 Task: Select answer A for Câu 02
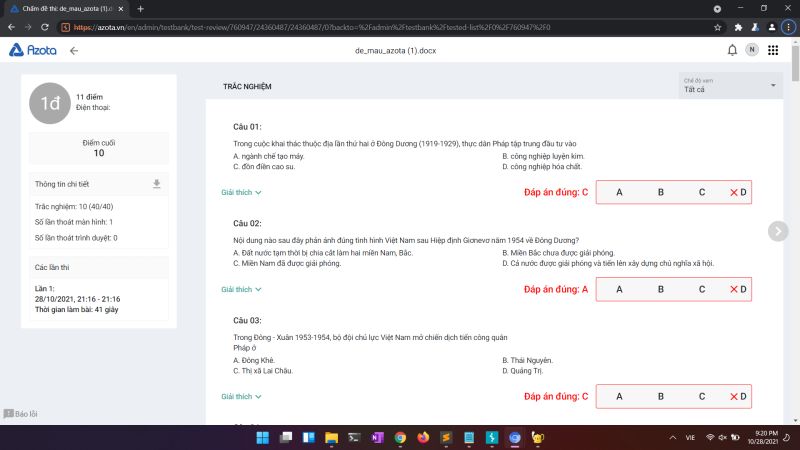tap(619, 289)
